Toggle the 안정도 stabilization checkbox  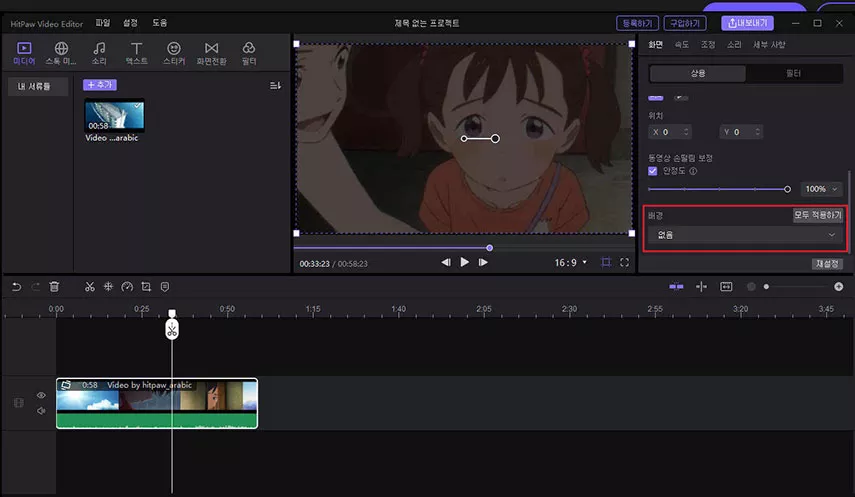point(653,171)
